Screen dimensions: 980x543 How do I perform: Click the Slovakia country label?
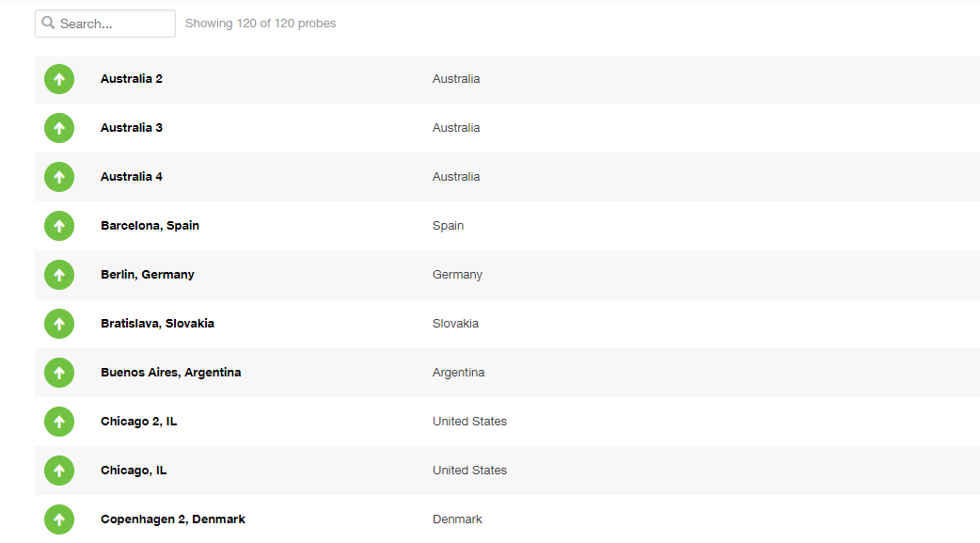pyautogui.click(x=455, y=324)
